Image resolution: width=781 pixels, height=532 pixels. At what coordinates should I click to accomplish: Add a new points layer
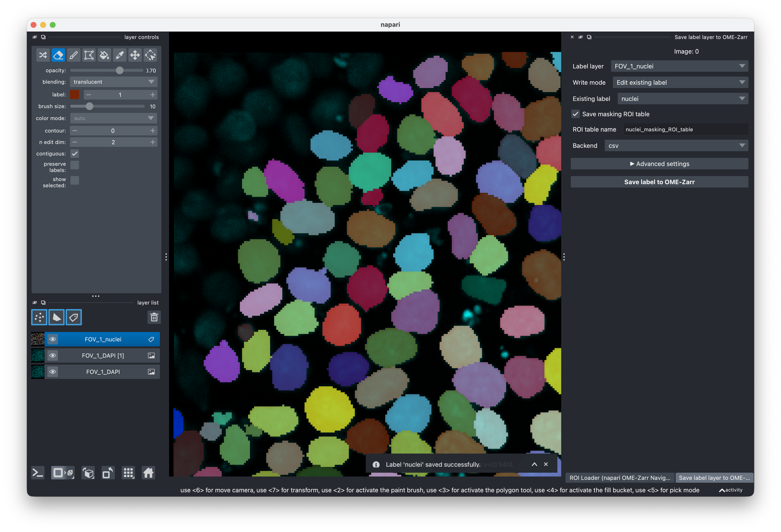39,317
